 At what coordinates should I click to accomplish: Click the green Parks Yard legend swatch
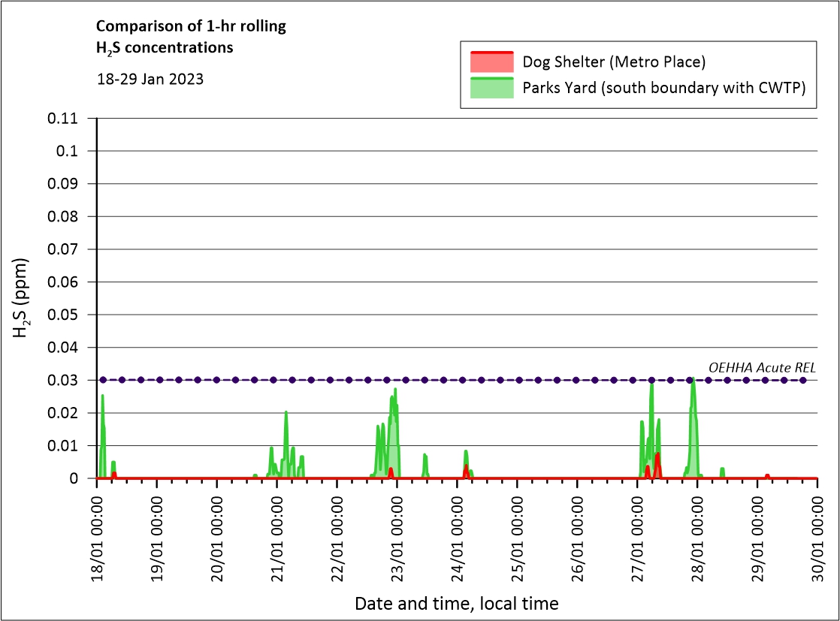491,87
